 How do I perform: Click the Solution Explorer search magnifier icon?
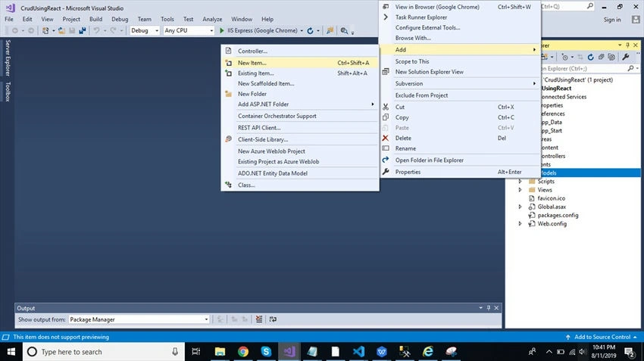tap(631, 69)
